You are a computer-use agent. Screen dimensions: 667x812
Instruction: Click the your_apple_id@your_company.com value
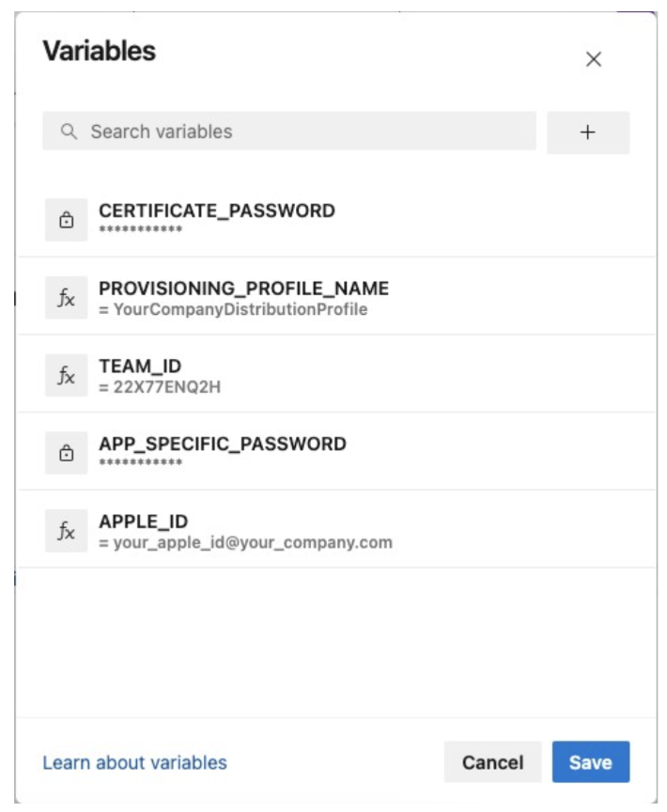point(252,542)
